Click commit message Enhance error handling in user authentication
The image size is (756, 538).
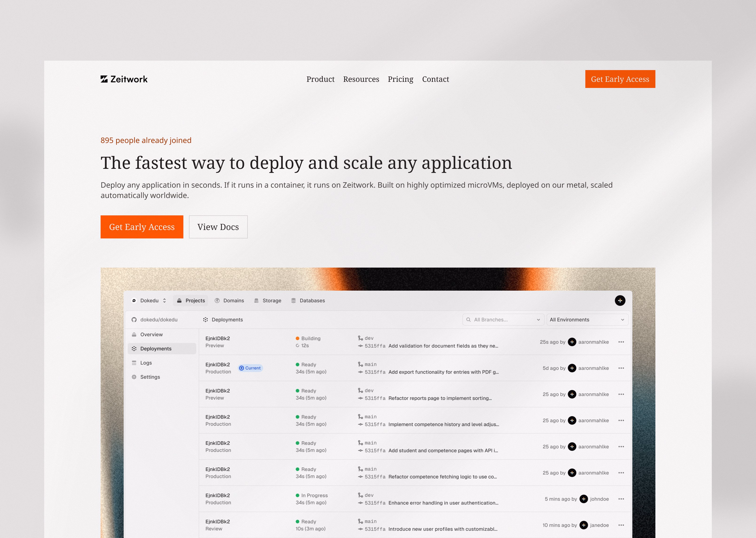[443, 503]
